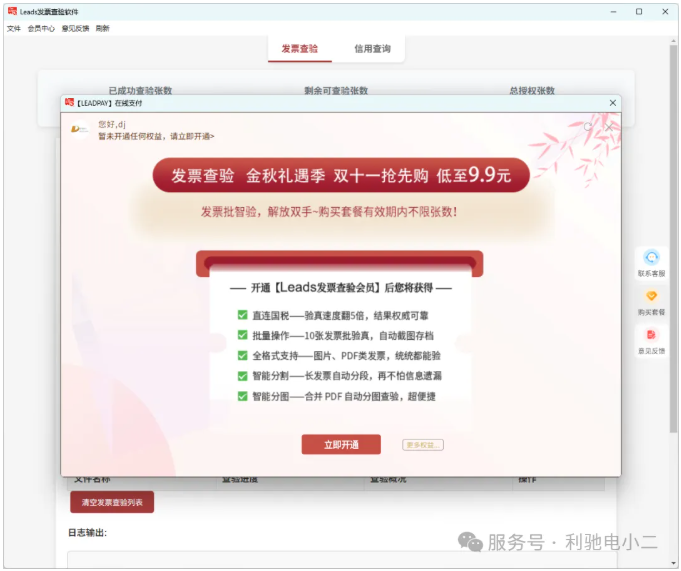Switch to the 发票查验 tab

(x=300, y=49)
